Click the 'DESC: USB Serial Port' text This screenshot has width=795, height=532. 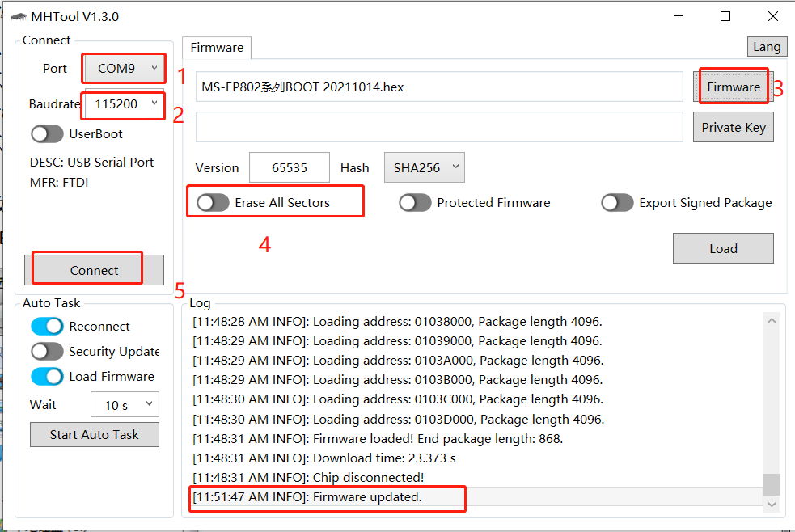coord(91,163)
